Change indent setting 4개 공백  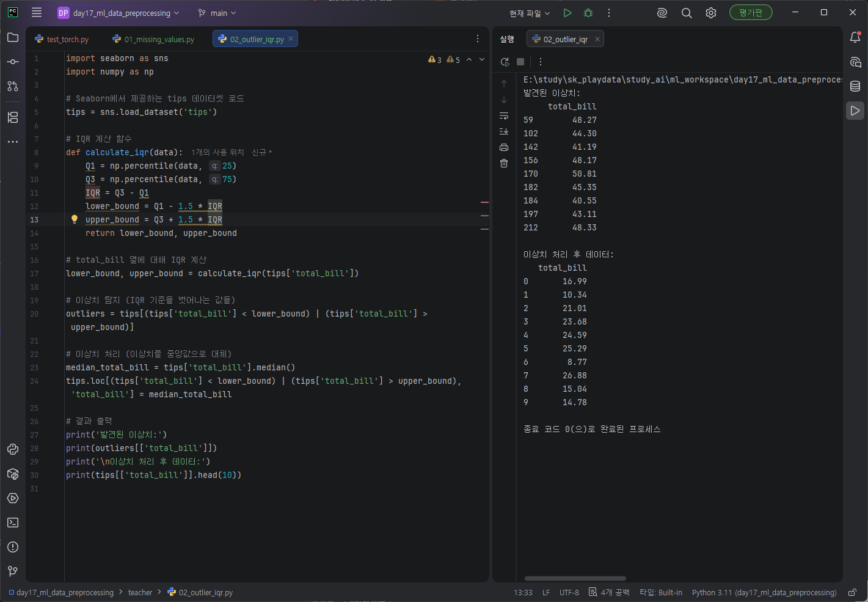[609, 592]
